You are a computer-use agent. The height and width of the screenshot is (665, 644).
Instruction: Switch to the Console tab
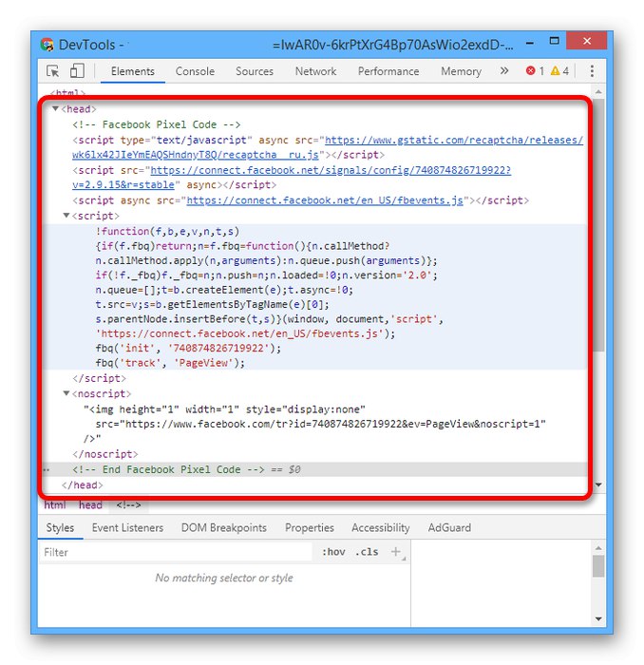click(x=195, y=71)
